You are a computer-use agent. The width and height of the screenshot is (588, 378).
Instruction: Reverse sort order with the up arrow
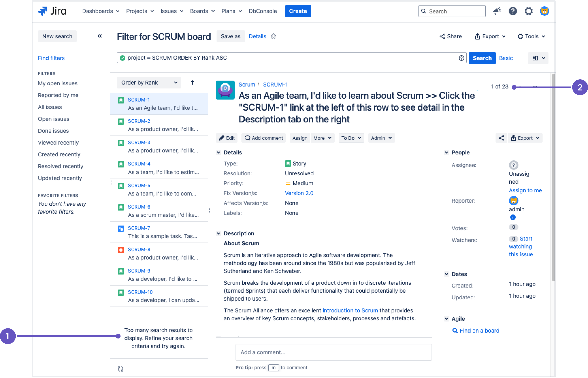pos(192,83)
